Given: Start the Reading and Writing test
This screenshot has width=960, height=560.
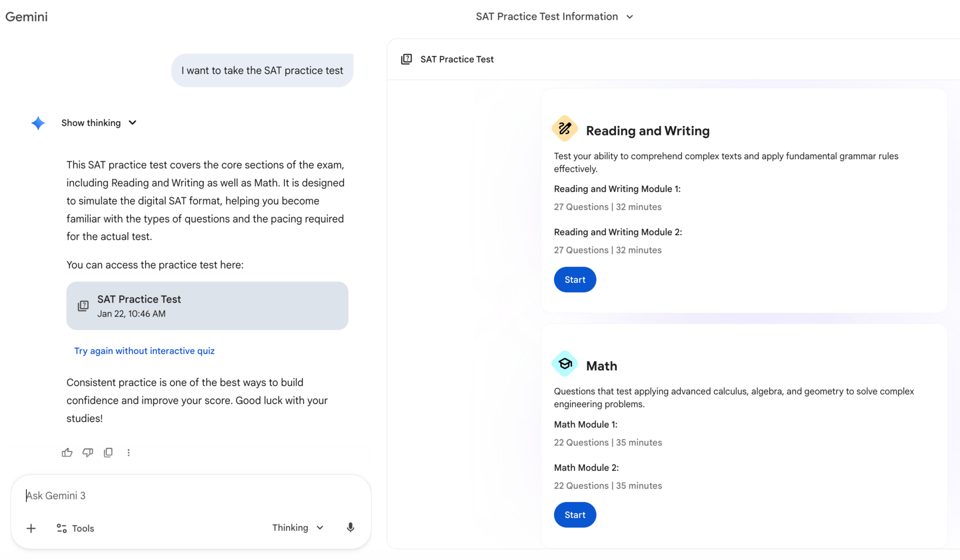Looking at the screenshot, I should 574,279.
